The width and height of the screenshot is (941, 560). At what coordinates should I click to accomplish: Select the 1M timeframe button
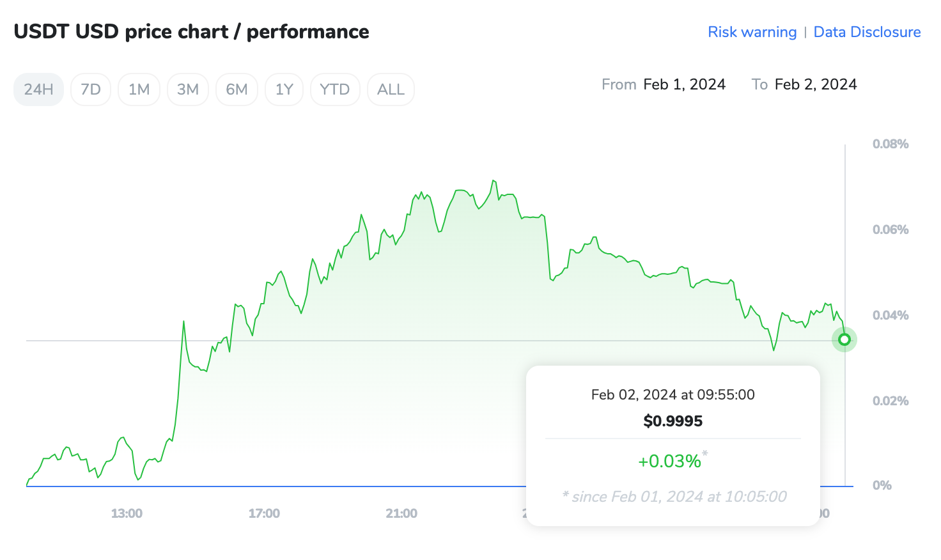click(x=139, y=89)
